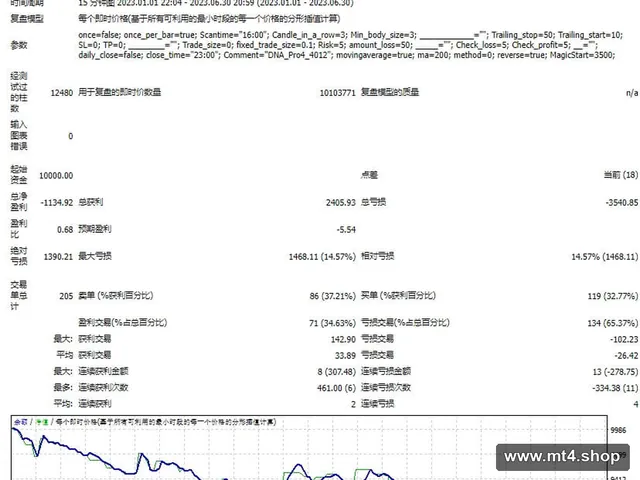Image resolution: width=640 pixels, height=480 pixels.
Task: Click the 总亏损 label
Action: click(373, 202)
